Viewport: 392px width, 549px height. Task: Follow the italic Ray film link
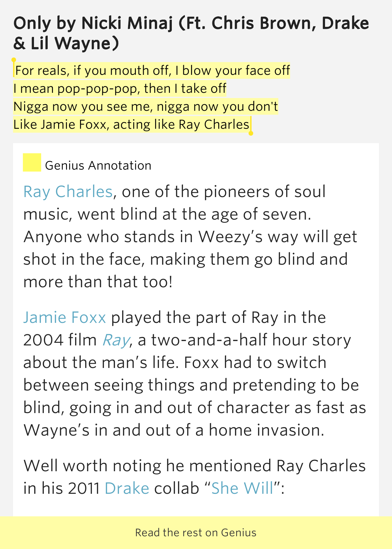116,341
